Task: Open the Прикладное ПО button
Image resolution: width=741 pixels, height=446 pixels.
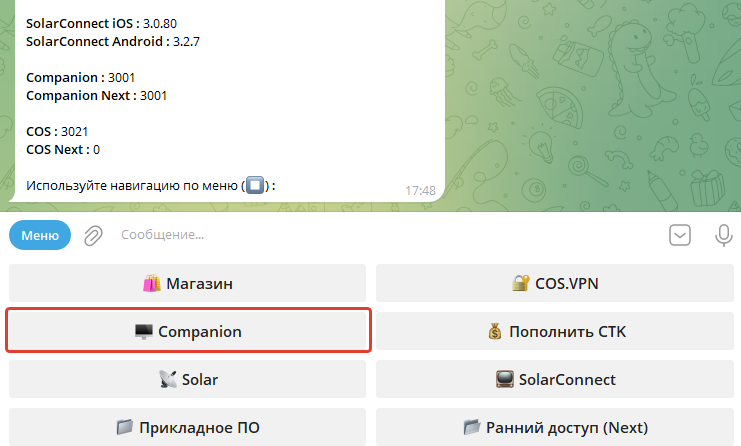Action: pyautogui.click(x=188, y=427)
